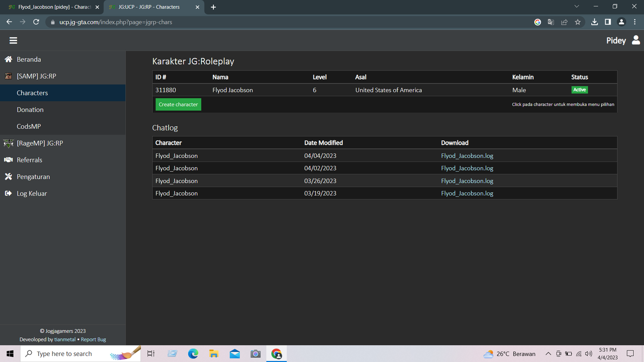Open the Chrome three-dot menu
Viewport: 644px width, 362px height.
(x=635, y=22)
